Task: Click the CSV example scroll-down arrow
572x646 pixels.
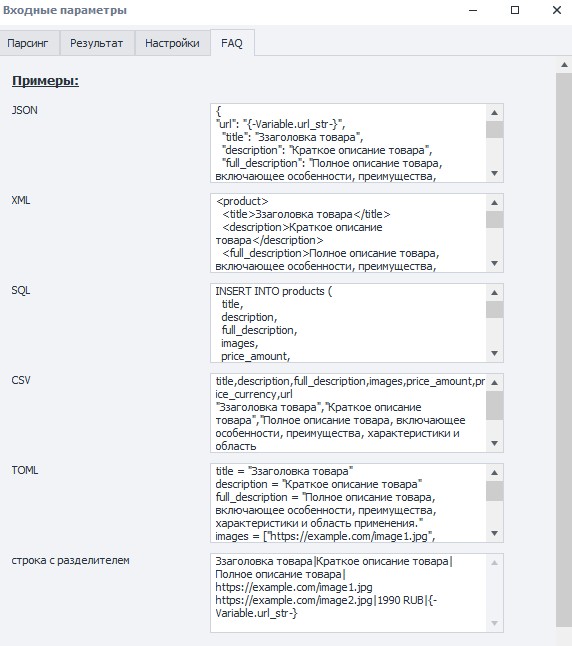Action: click(495, 444)
